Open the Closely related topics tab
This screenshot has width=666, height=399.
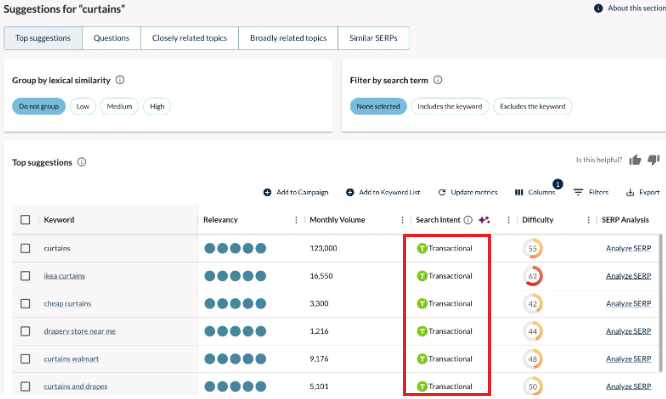click(189, 38)
